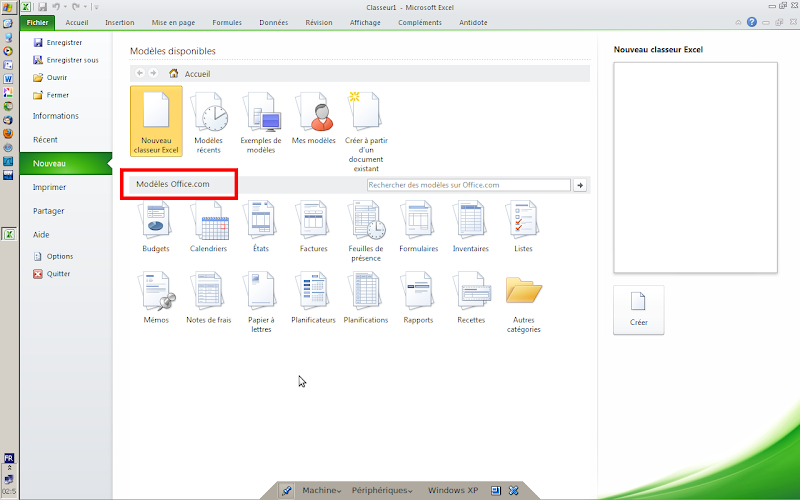Open Papier à lettres templates

click(x=261, y=303)
